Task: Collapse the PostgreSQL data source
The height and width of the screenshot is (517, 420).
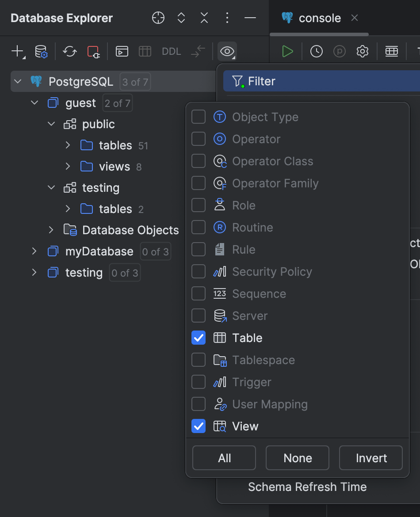Action: (x=17, y=81)
